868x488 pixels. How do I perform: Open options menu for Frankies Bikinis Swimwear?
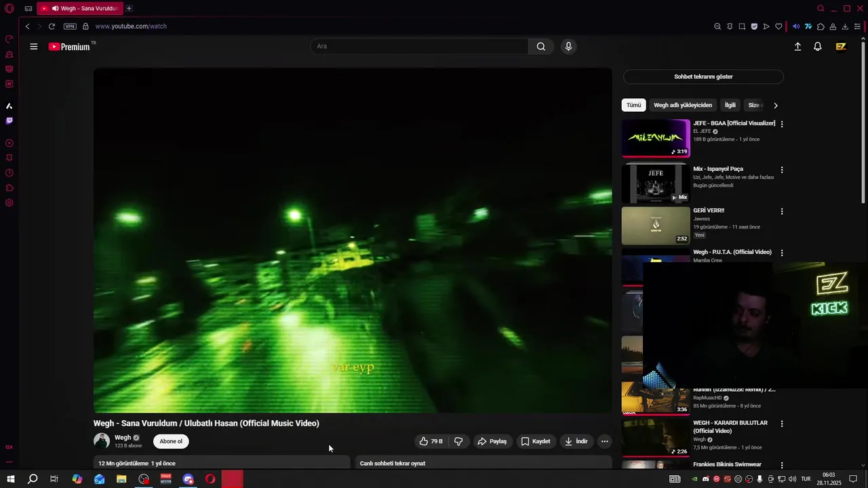coord(782,465)
